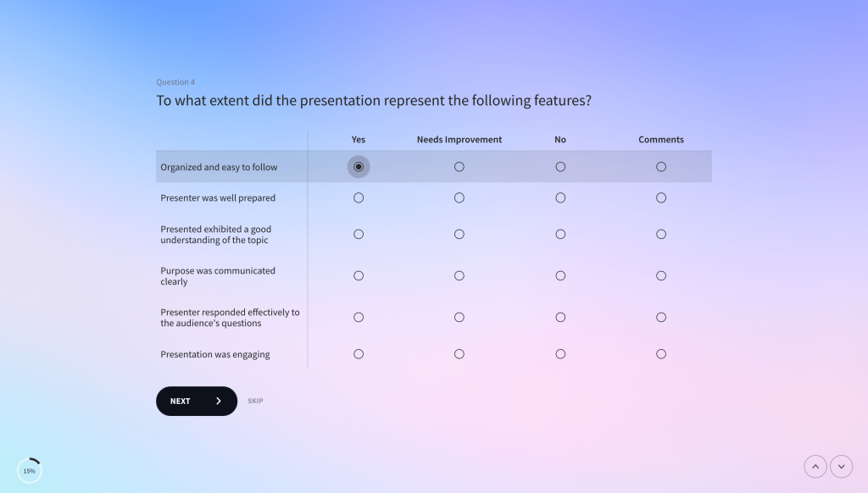Viewport: 868px width, 493px height.
Task: Select Needs Improvement for 'Presenter was well prepared'
Action: [459, 197]
